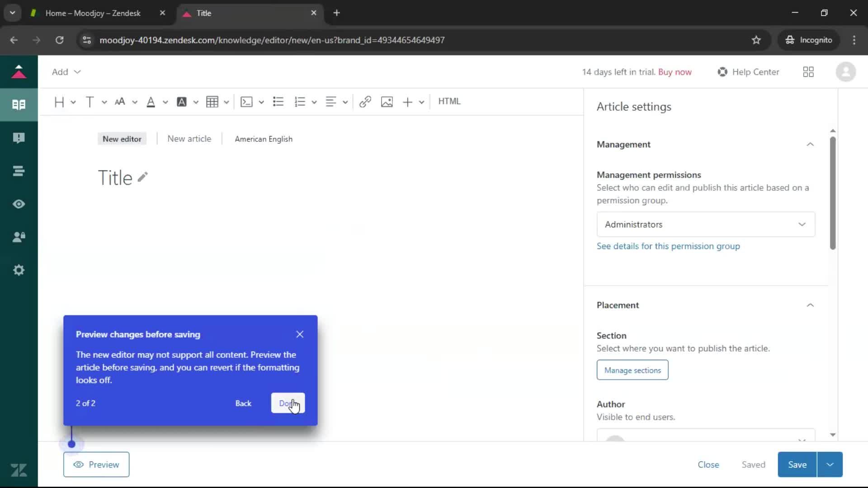Viewport: 868px width, 488px height.
Task: Insert a code block icon
Action: click(x=246, y=102)
